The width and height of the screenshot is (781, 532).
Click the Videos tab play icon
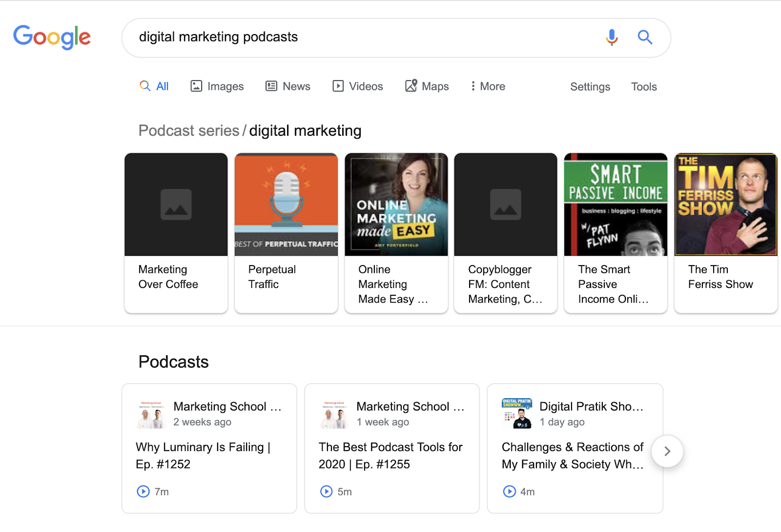point(338,86)
